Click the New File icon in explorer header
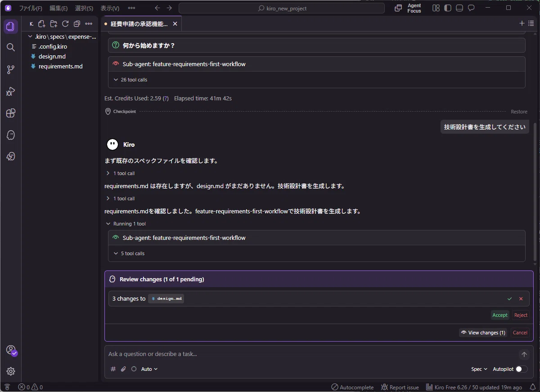540x392 pixels. [x=42, y=24]
